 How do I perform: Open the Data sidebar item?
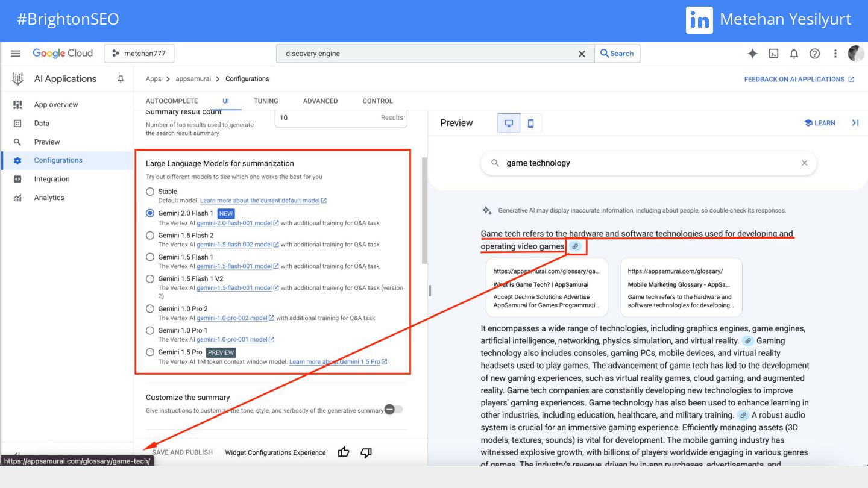point(42,124)
